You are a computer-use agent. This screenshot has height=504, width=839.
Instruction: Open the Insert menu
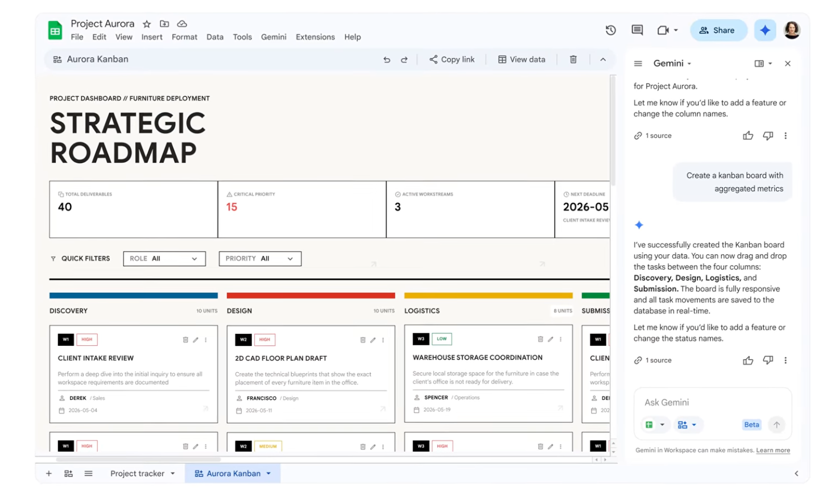tap(152, 37)
